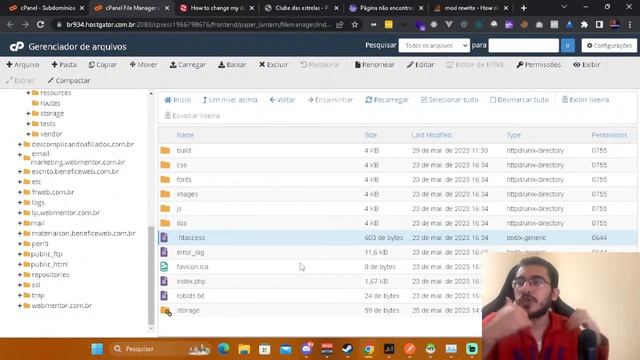
Task: Expand the vendor folder in tree
Action: 28,134
